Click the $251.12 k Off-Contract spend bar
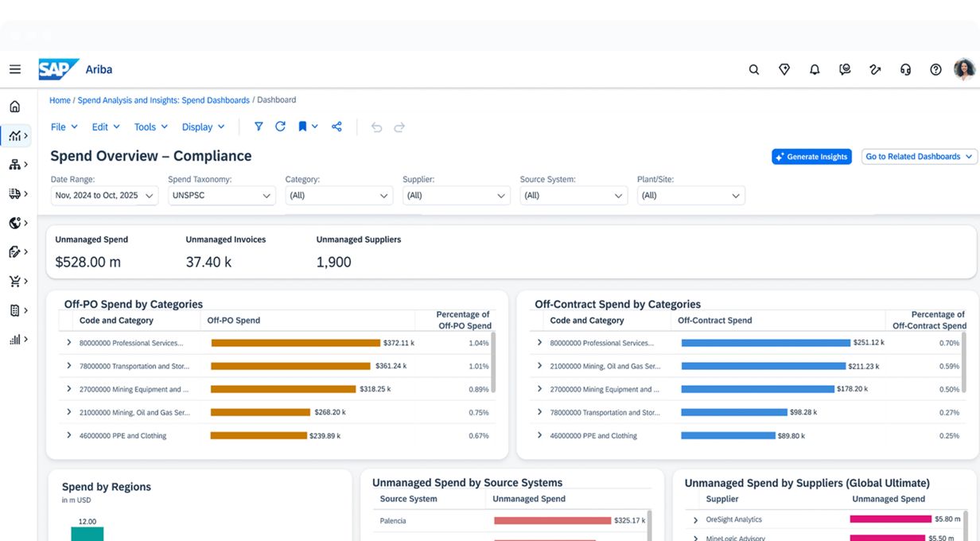The width and height of the screenshot is (980, 541). (766, 343)
